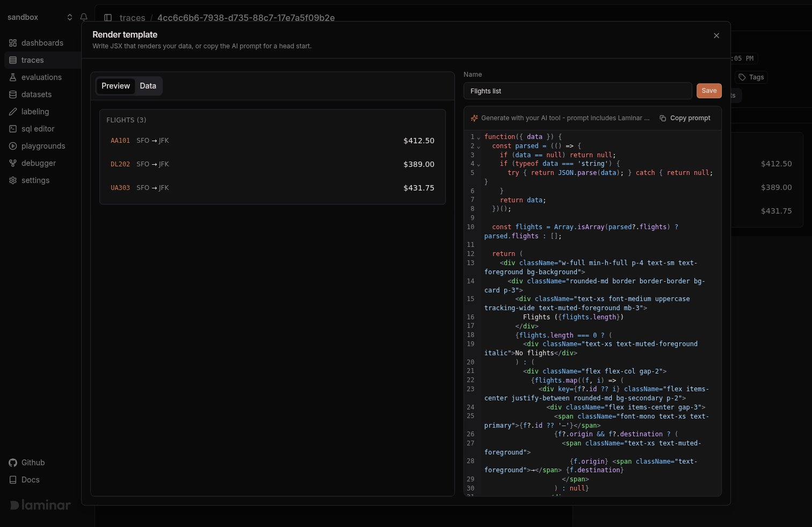Open the traces breadcrumb link
The image size is (812, 527).
(132, 18)
